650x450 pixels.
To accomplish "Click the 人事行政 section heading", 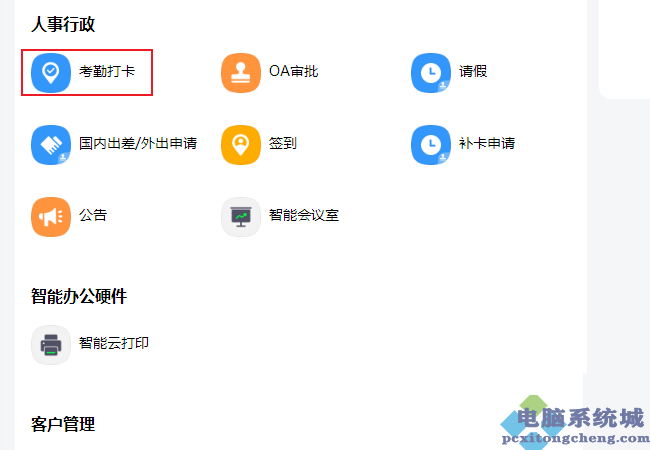I will (x=63, y=24).
